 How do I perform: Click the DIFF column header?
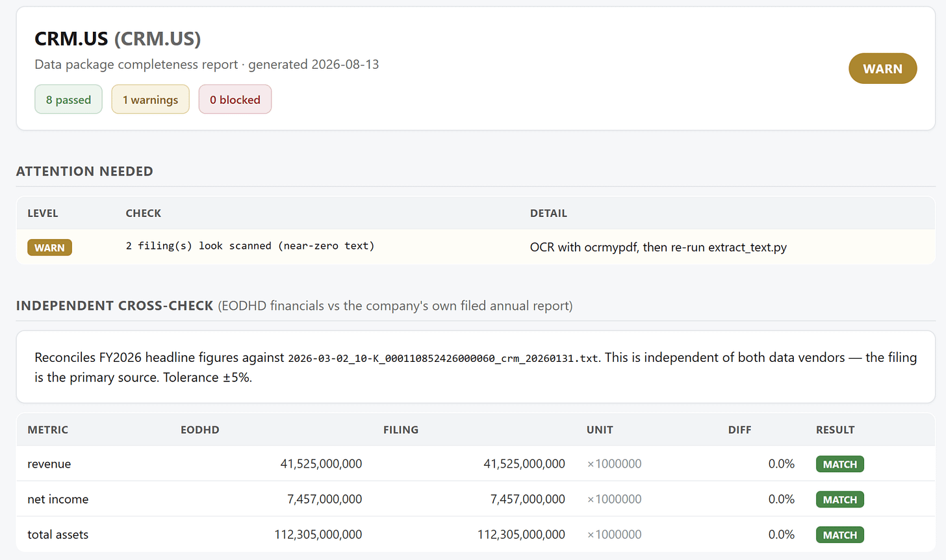(x=739, y=429)
